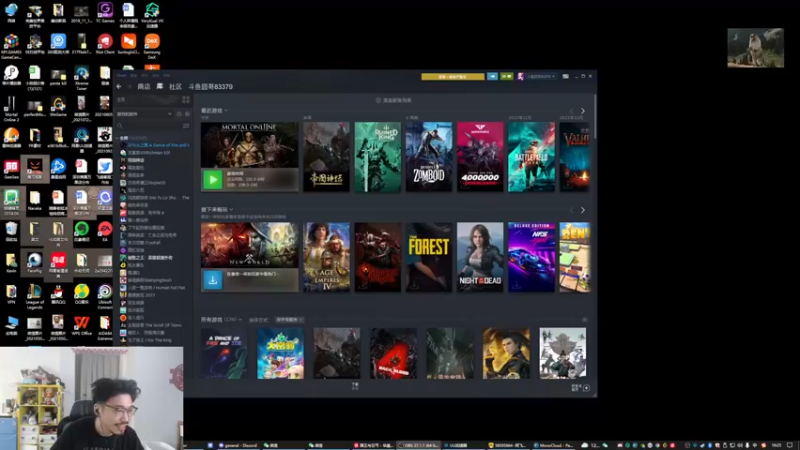
Task: Open the Steam menu in the title bar
Action: [x=121, y=76]
